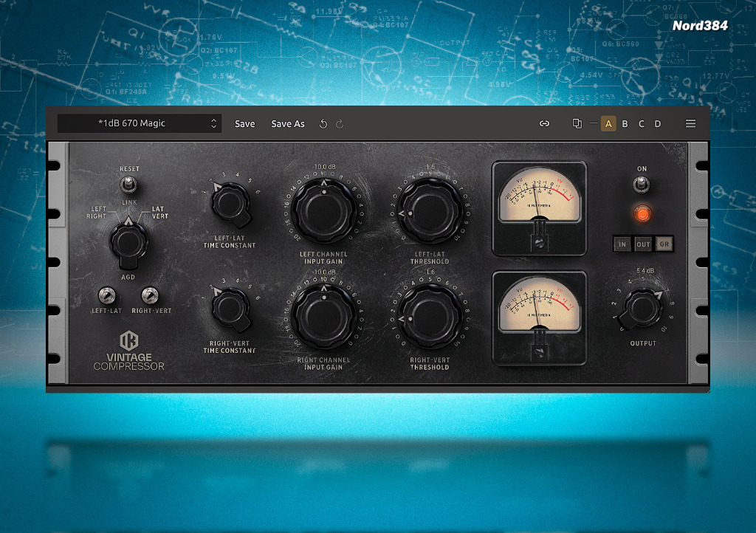This screenshot has width=756, height=533.
Task: Toggle the channel link chain icon
Action: [544, 124]
